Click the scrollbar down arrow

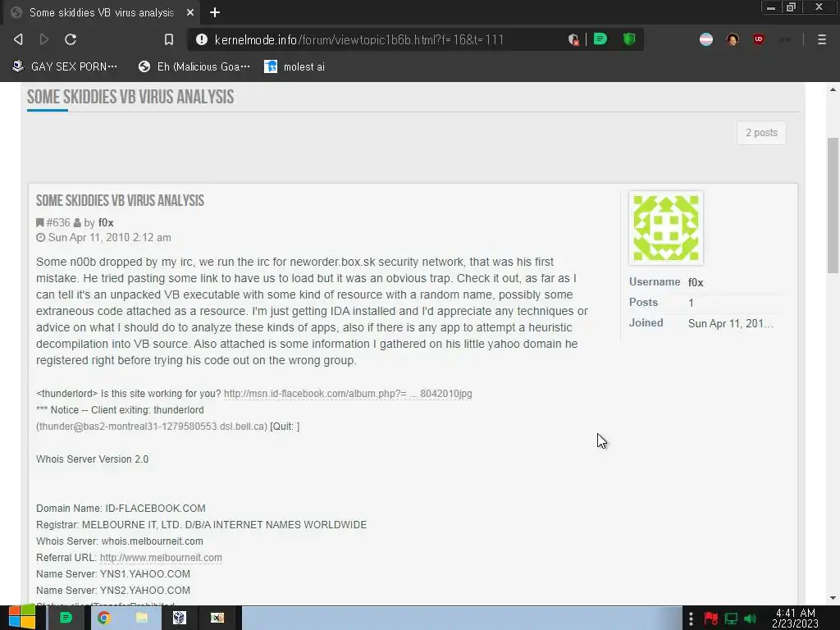click(833, 598)
